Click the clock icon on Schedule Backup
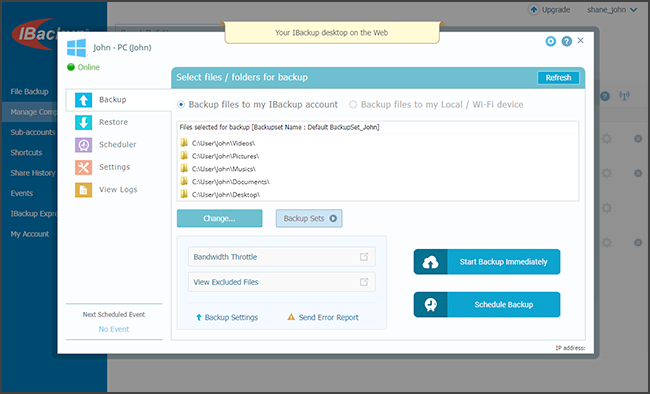 coord(430,304)
